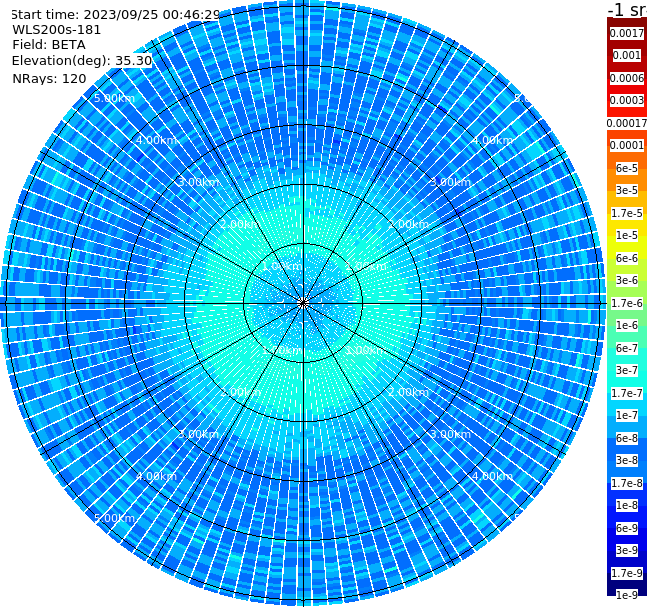This screenshot has width=647, height=607.
Task: Click the southwest 5.00km range ring label
Action: coord(114,518)
